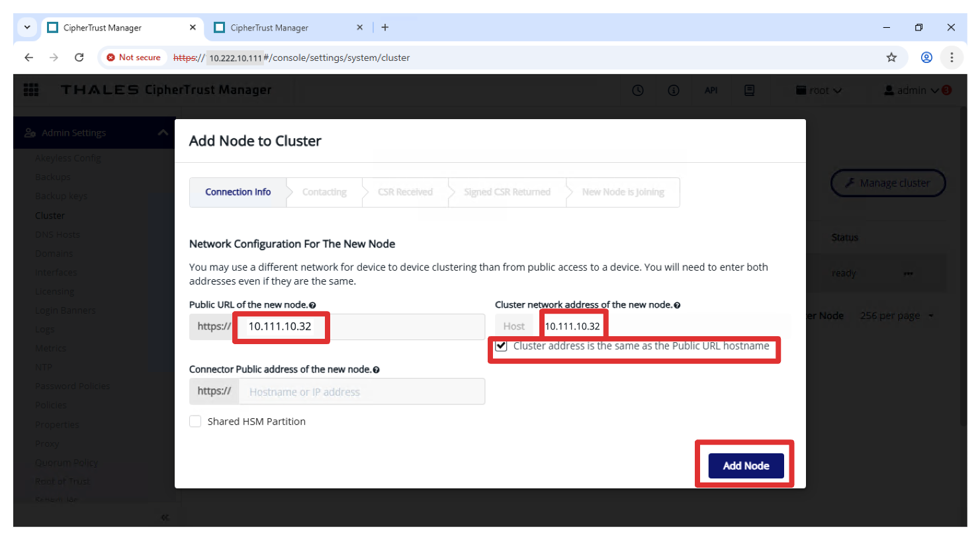The image size is (980, 540).
Task: Click help icon beside Connector Public address
Action: coord(376,370)
